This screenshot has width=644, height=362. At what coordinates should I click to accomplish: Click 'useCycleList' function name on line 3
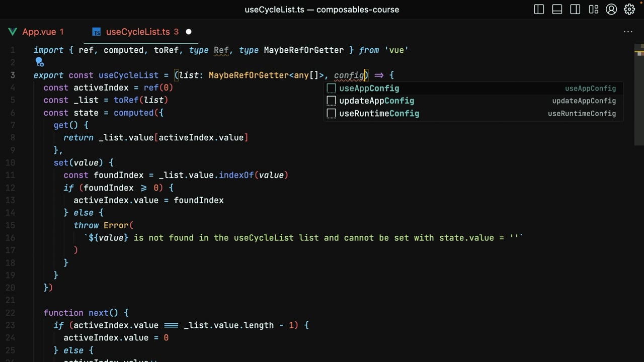click(x=128, y=75)
